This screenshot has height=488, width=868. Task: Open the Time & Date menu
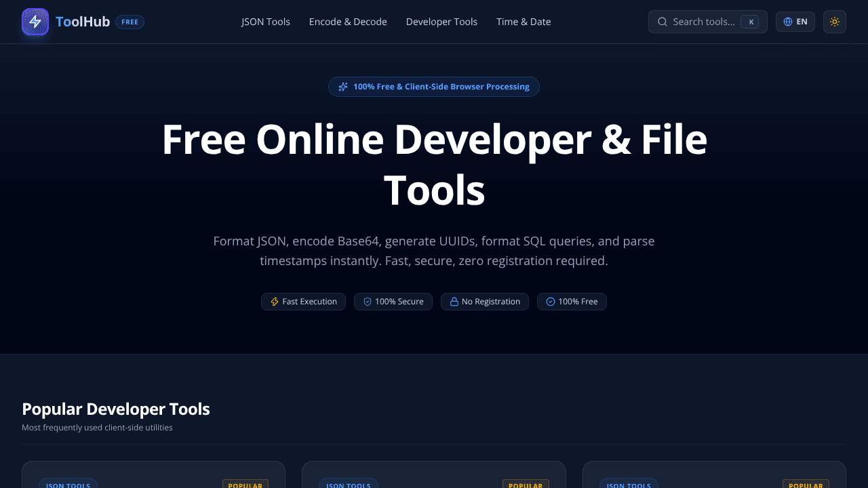point(524,22)
